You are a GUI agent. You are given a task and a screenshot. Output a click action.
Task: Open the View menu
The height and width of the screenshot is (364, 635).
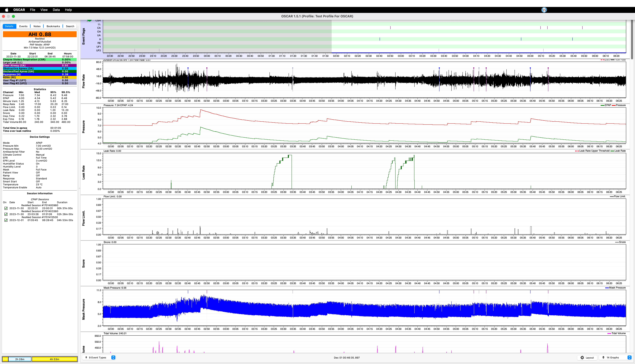(44, 10)
